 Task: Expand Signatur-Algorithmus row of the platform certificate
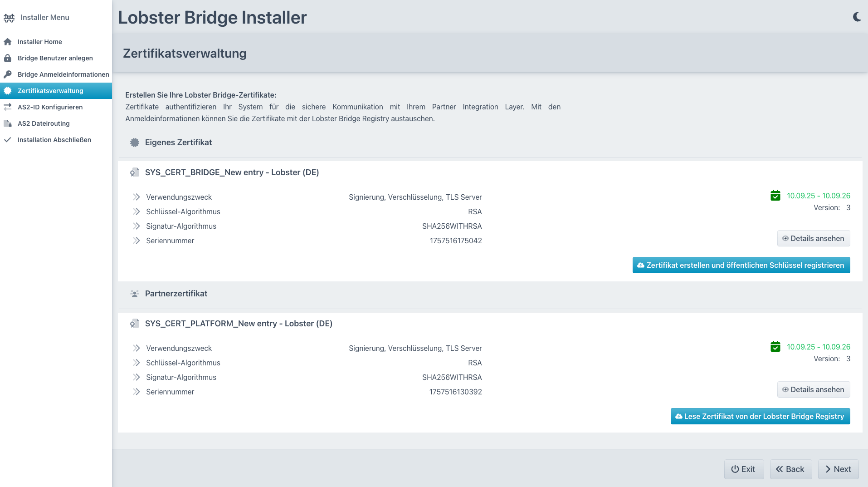pyautogui.click(x=136, y=377)
